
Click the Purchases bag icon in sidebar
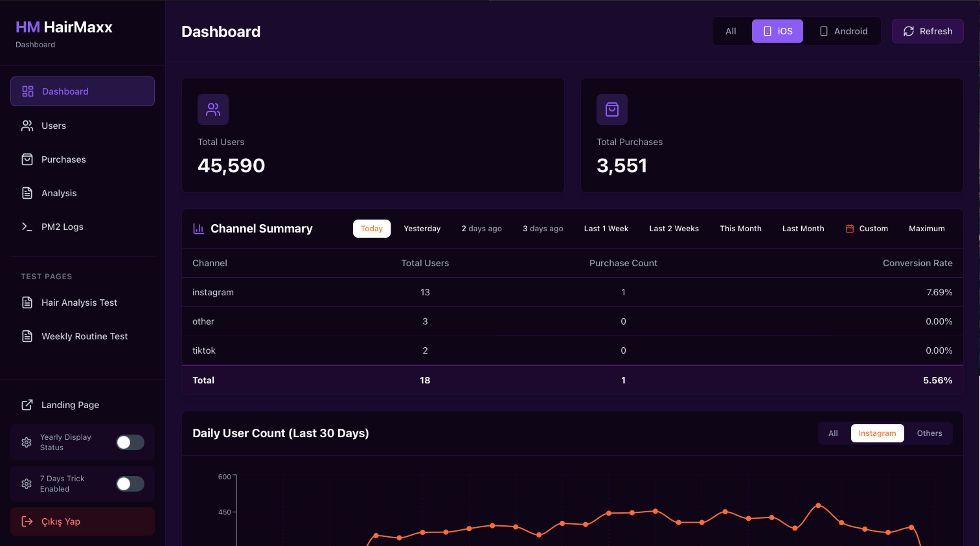[x=27, y=159]
